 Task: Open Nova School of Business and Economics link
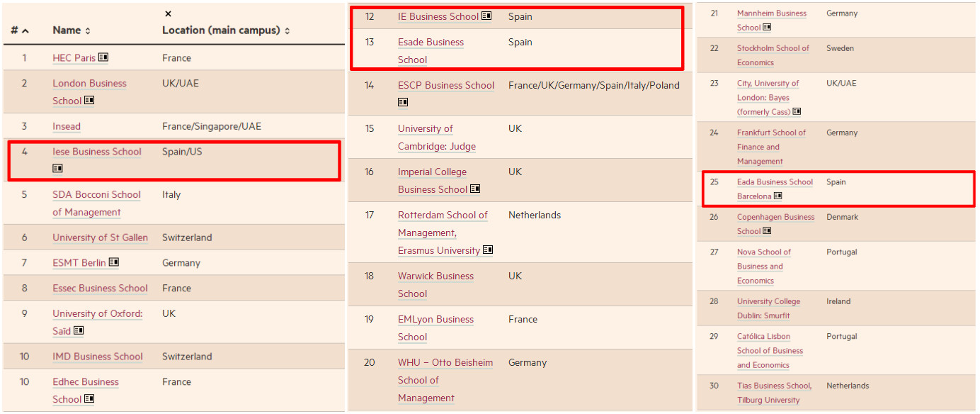(764, 266)
